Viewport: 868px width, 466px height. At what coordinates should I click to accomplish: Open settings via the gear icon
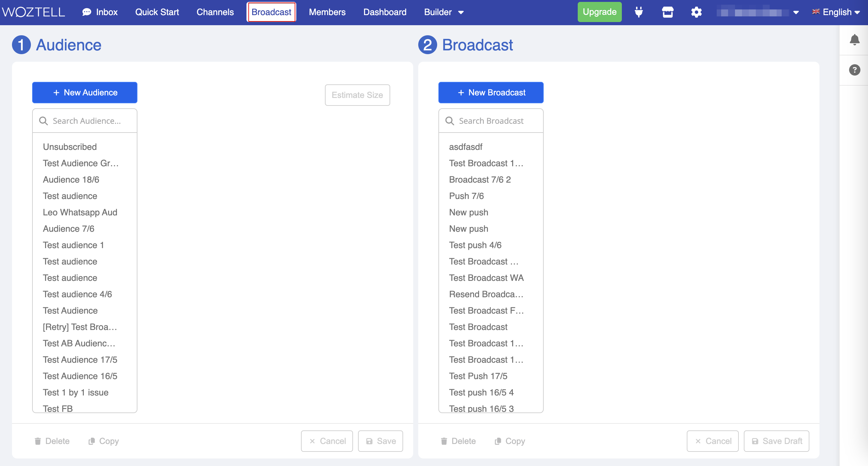tap(696, 12)
